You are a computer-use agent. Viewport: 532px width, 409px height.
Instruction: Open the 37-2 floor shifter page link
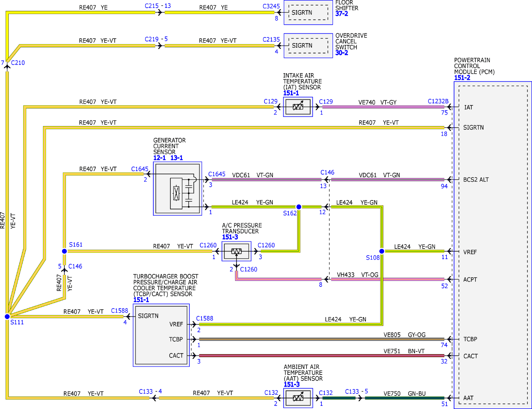click(341, 14)
